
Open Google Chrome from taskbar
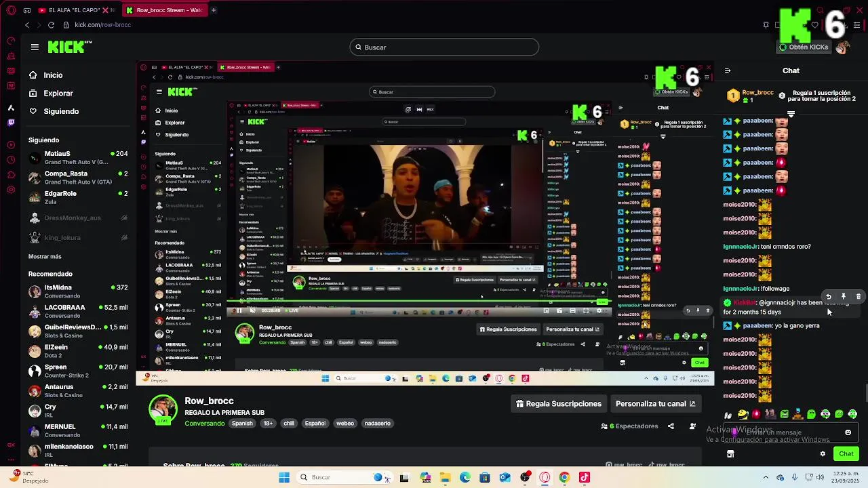(x=564, y=477)
